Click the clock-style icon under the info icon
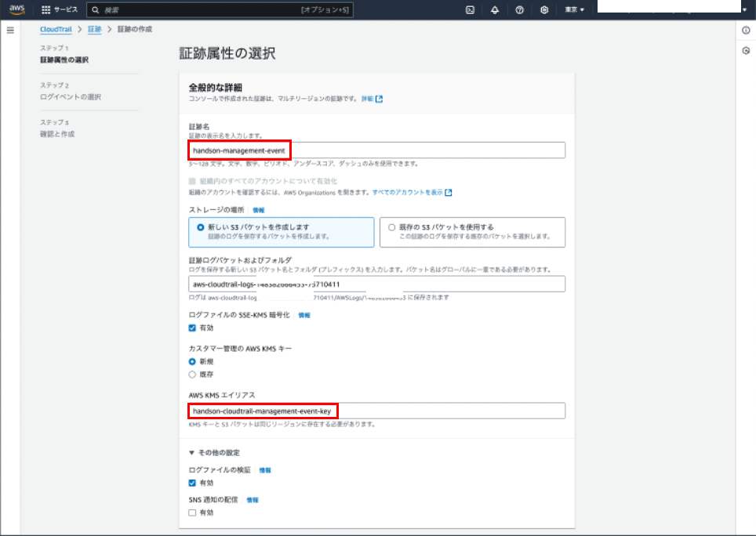 point(746,51)
